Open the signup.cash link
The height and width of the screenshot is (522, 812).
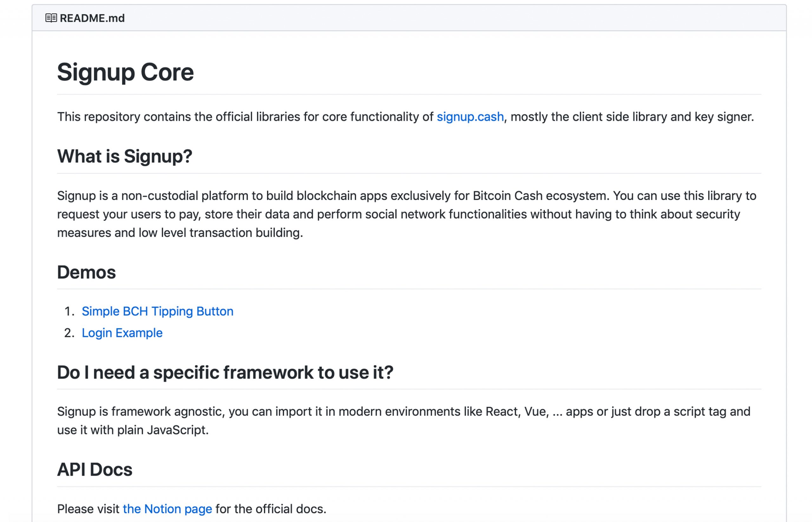[x=470, y=117]
